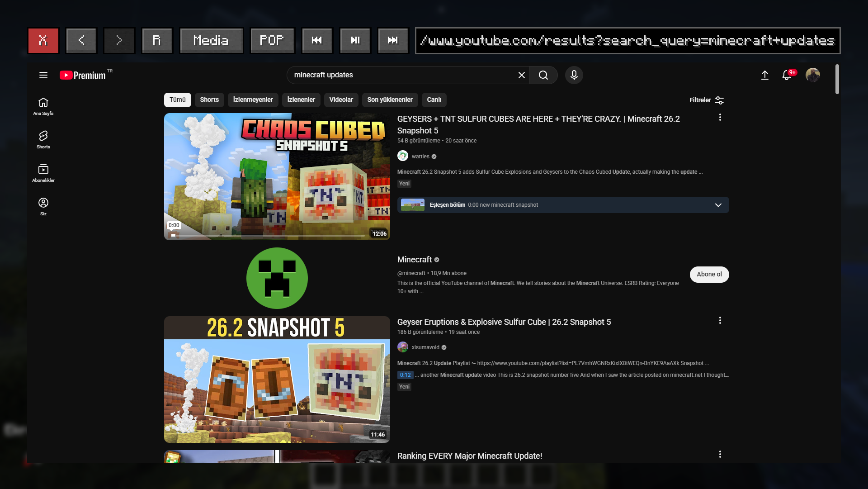Open the xisumavoid channel avatar

[x=403, y=347]
